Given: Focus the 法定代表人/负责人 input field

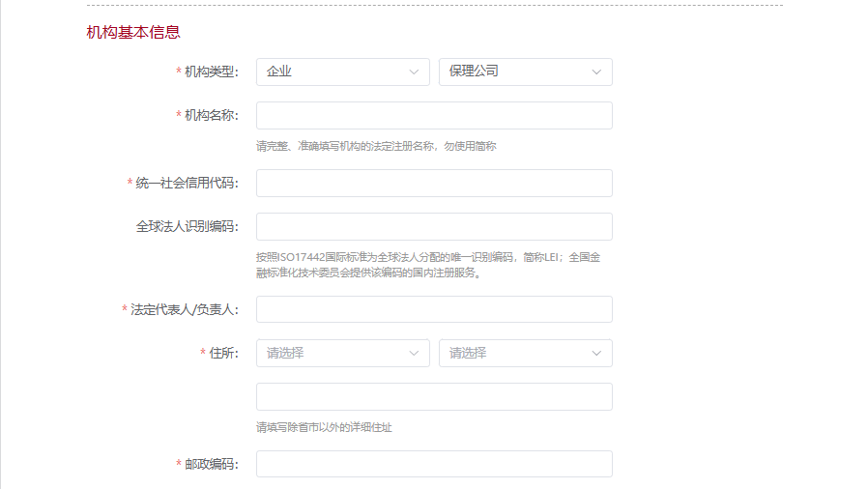Looking at the screenshot, I should click(434, 309).
